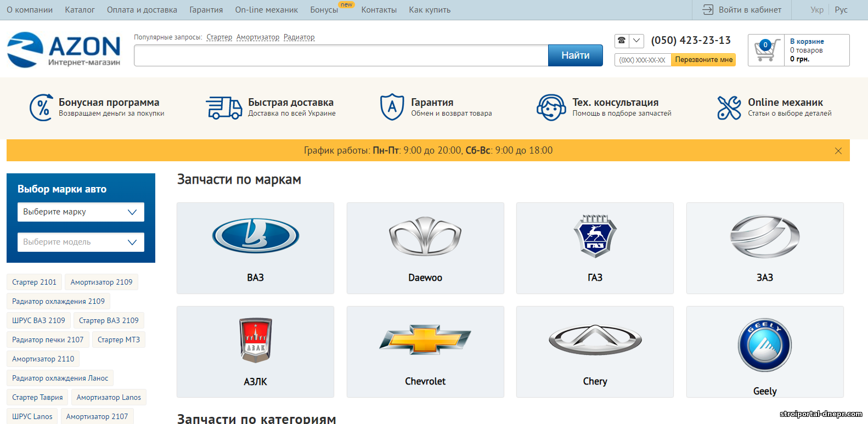
Task: Select the ГАЗ brand logo
Action: 595,236
